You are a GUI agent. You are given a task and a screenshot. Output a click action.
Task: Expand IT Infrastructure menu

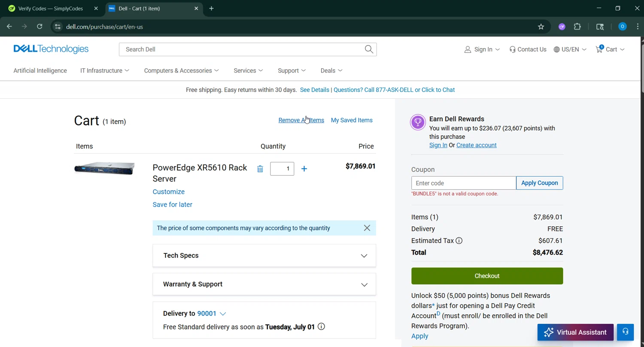click(x=105, y=71)
